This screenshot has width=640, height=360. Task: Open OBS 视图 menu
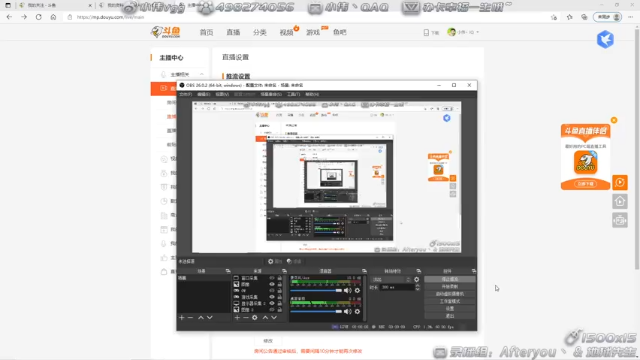(x=222, y=94)
